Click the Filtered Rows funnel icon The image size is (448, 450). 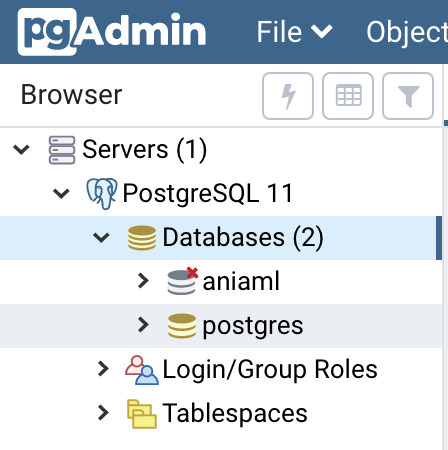pos(408,96)
